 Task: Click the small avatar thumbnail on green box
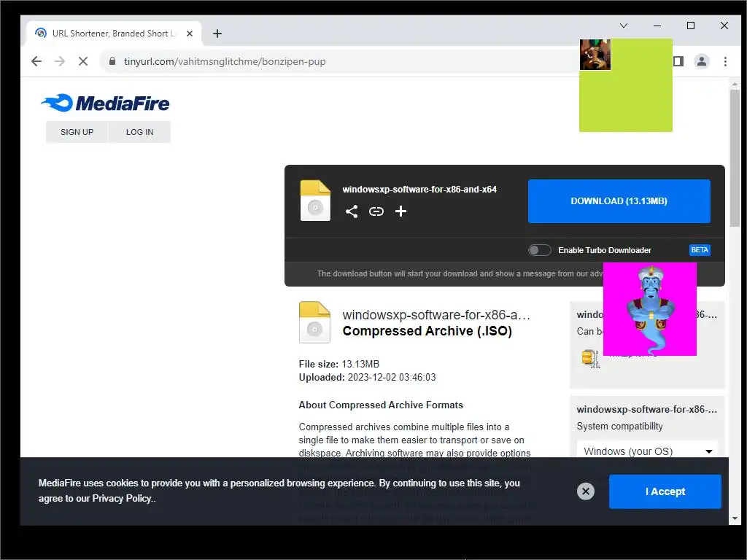point(595,55)
